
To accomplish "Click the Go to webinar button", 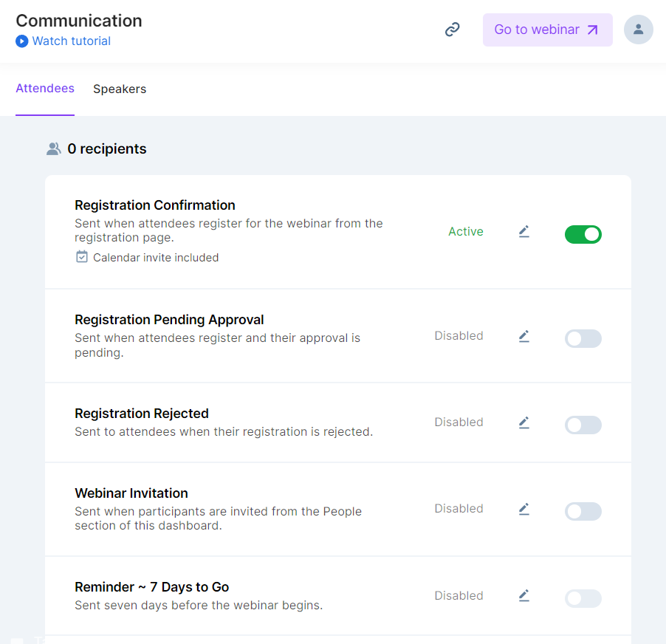I will point(547,30).
